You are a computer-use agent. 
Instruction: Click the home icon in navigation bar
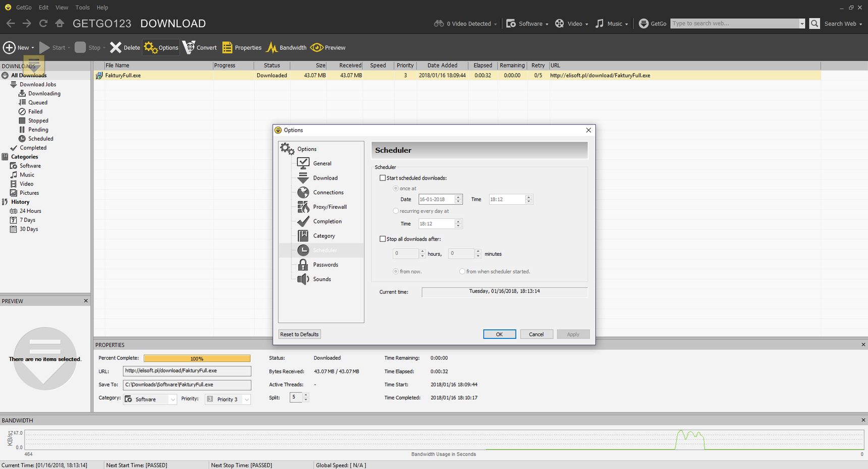pos(60,23)
